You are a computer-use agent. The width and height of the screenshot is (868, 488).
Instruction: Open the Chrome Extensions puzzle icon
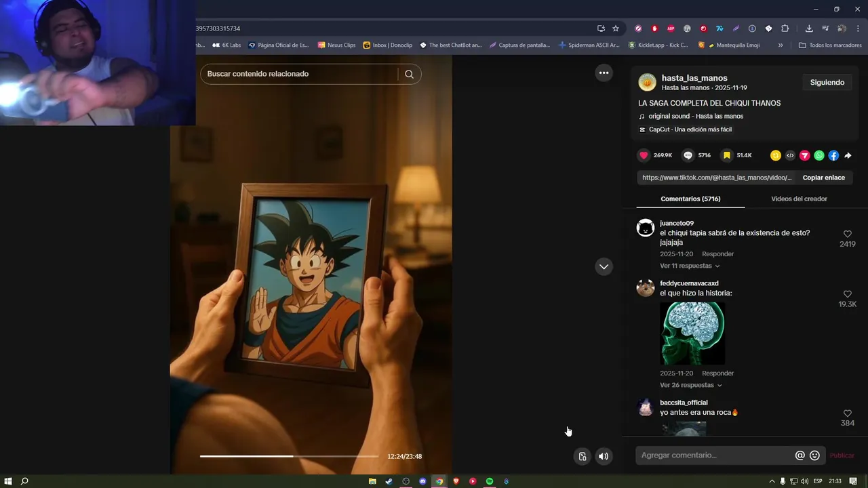[x=785, y=28]
